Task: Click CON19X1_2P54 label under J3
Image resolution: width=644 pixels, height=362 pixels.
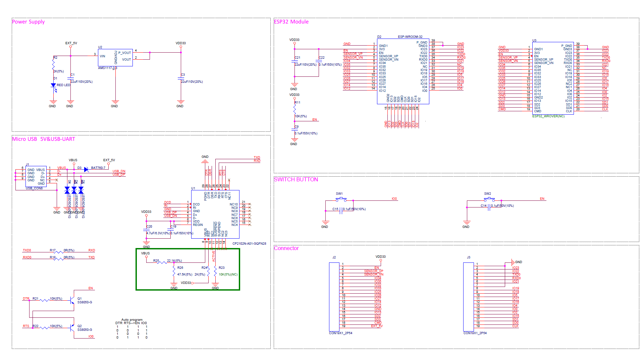Action: pyautogui.click(x=475, y=333)
